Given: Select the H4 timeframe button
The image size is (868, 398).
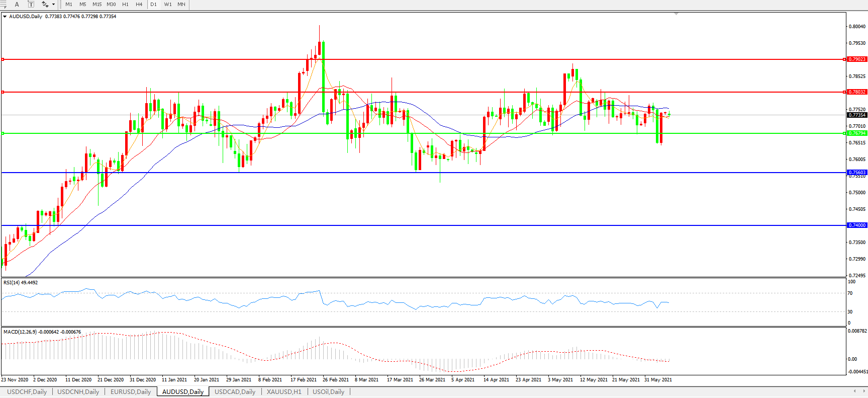Looking at the screenshot, I should (x=139, y=4).
